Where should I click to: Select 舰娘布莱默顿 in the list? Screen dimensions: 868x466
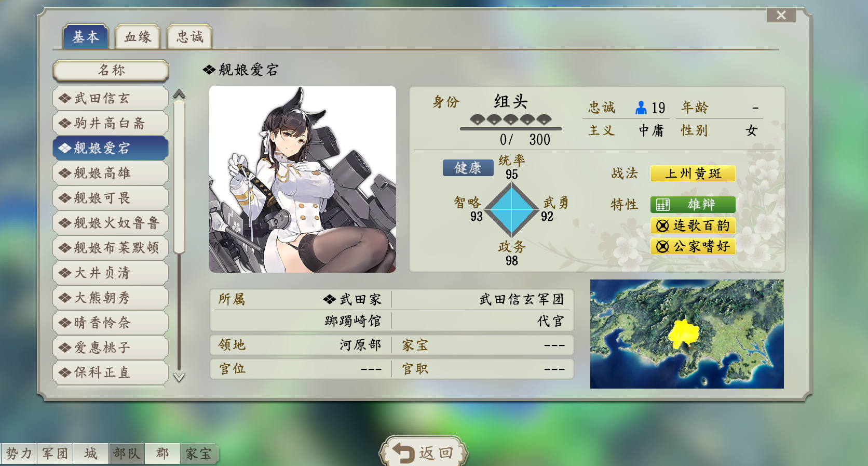pyautogui.click(x=111, y=248)
